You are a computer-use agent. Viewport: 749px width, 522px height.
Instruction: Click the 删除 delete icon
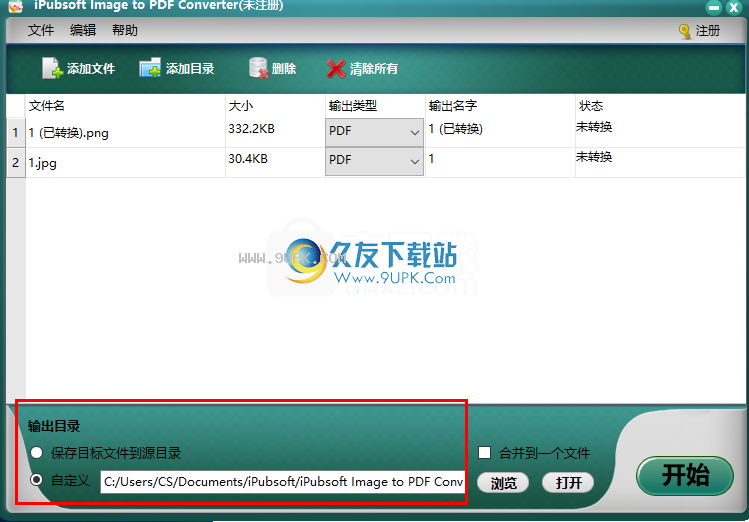(x=258, y=68)
